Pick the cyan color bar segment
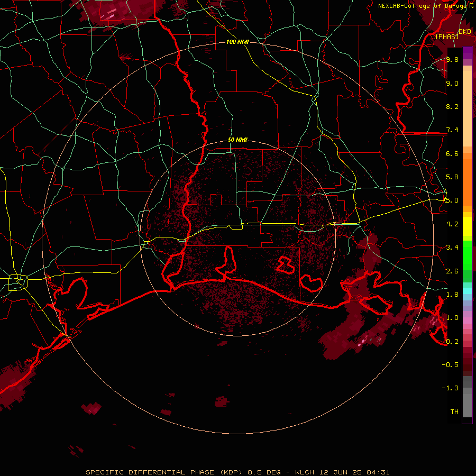Viewport: 476px width, 476px height. coord(467,291)
